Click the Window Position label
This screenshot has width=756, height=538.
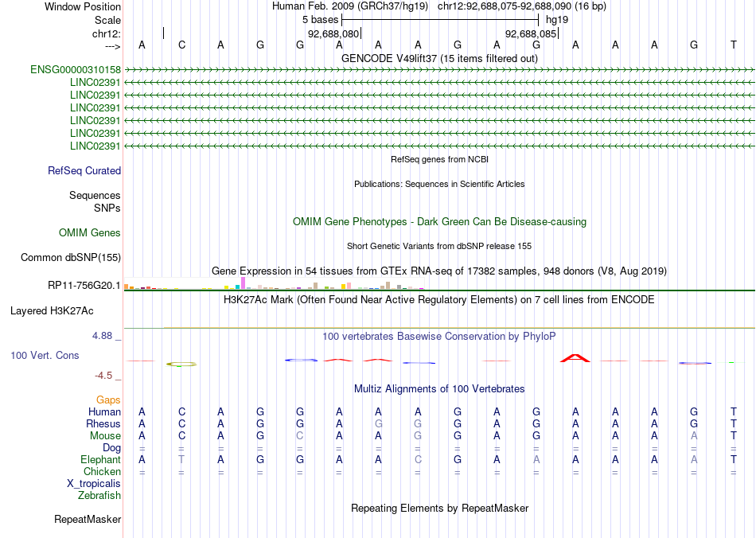[x=83, y=6]
